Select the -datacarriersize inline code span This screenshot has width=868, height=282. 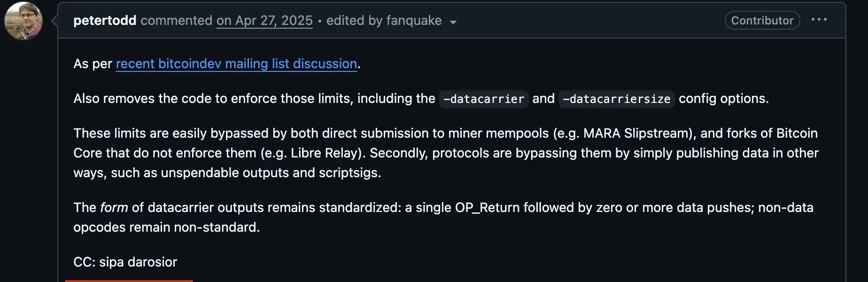tap(616, 99)
